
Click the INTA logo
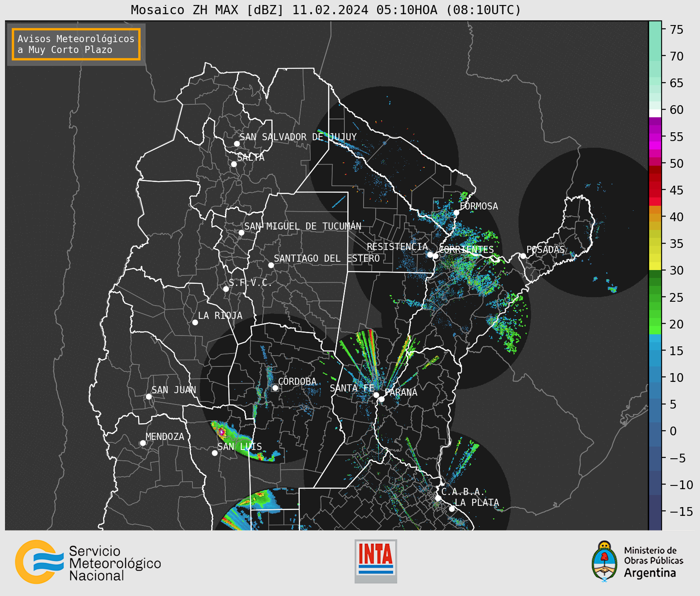point(376,561)
